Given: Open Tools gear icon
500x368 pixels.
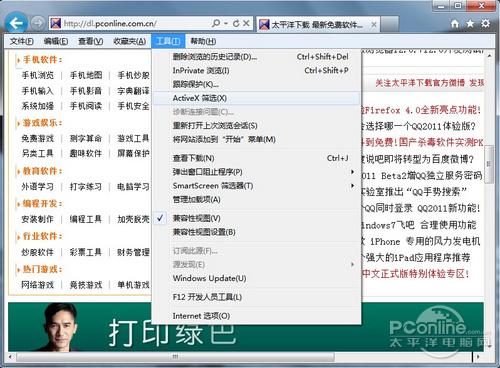Looking at the screenshot, I should pos(486,23).
